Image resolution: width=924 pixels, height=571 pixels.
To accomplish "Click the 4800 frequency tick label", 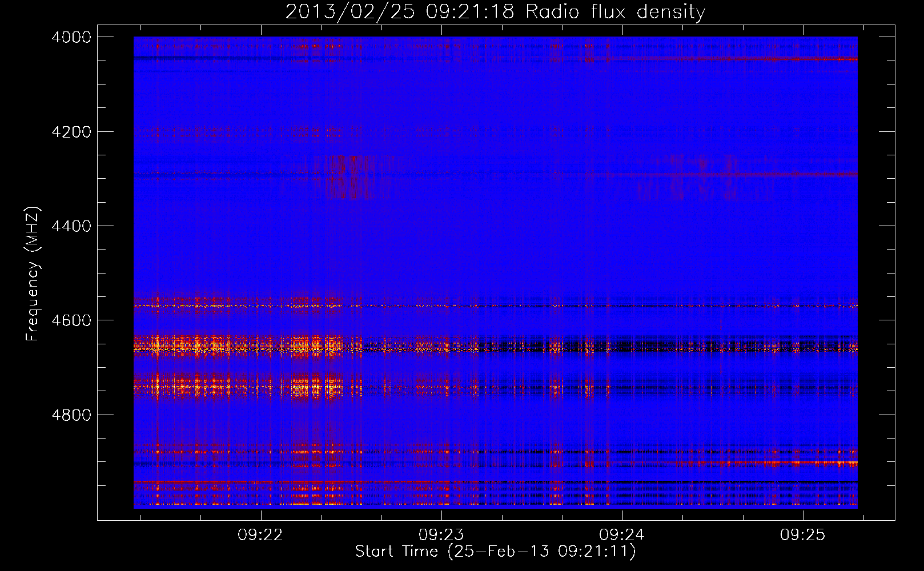I will pos(71,415).
